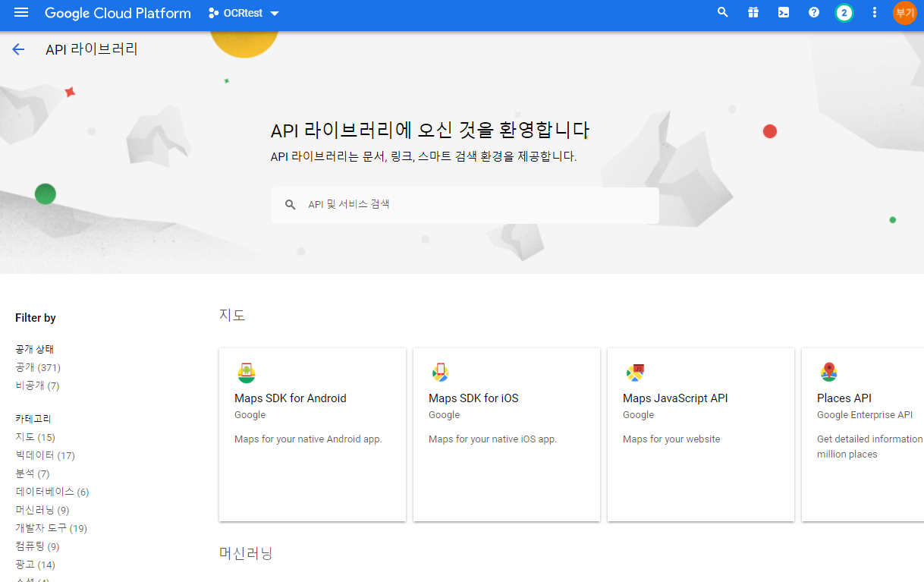Click the search magnifier in top bar
Image resolution: width=924 pixels, height=582 pixels.
click(x=723, y=13)
